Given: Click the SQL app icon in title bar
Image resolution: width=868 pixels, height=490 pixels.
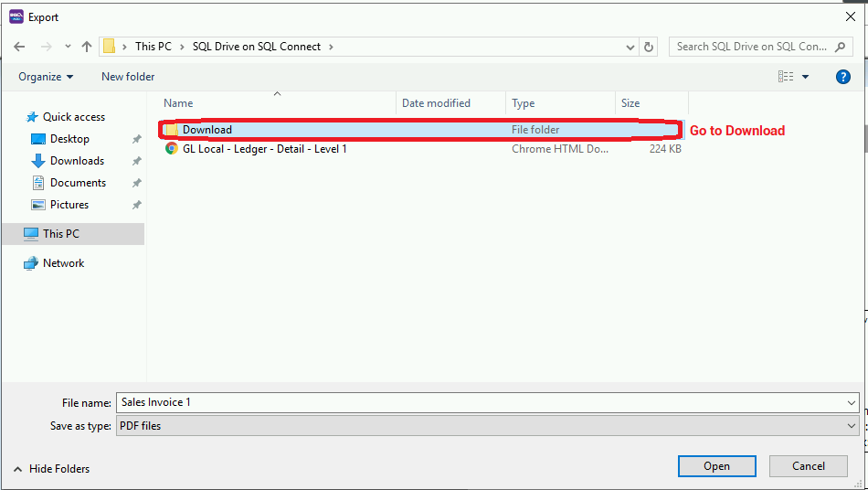Looking at the screenshot, I should click(16, 16).
